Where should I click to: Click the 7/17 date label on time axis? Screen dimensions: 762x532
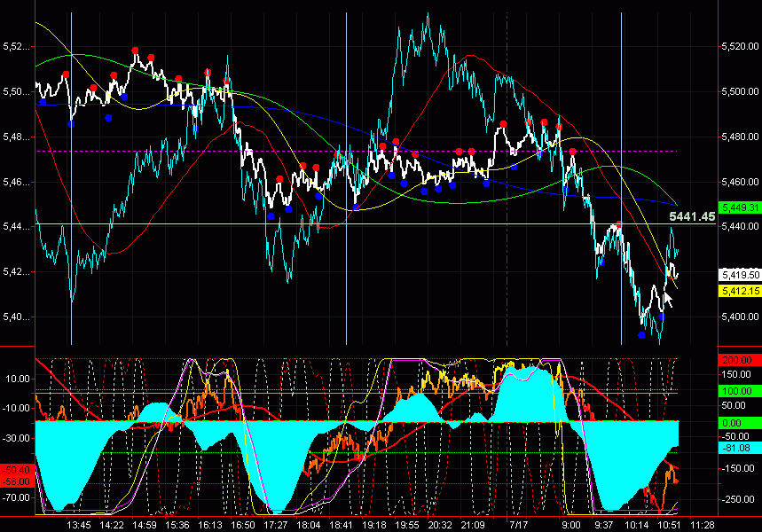519,525
